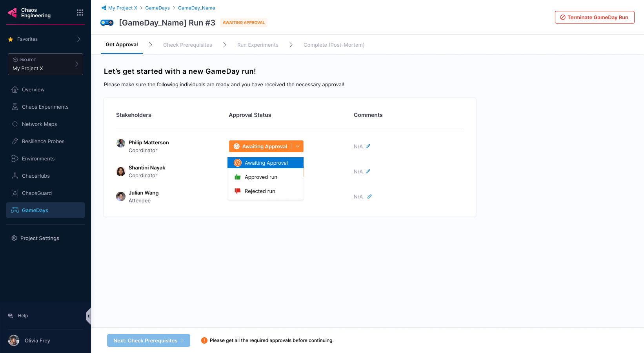Screen dimensions: 644x353
Task: Edit Shantini Nayak's comment with pencil icon
Action: [368, 171]
